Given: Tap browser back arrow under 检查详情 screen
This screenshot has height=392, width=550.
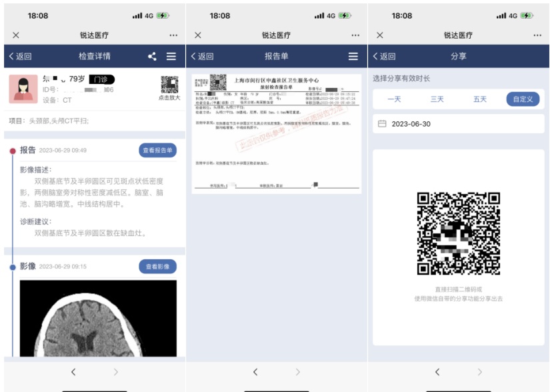Looking at the screenshot, I should pyautogui.click(x=73, y=372).
